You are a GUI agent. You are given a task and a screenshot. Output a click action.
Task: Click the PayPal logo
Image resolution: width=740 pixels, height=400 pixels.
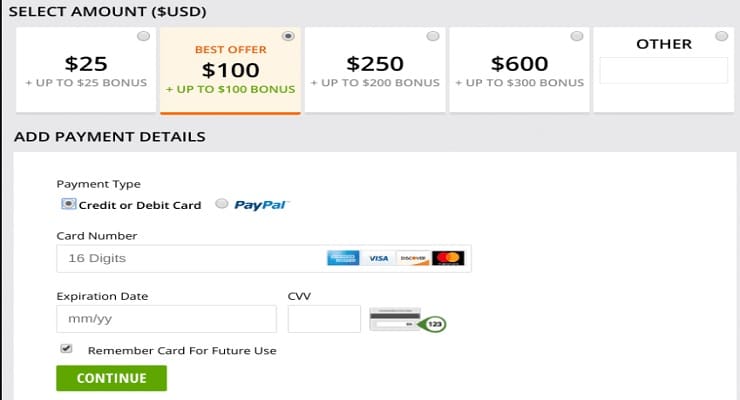pyautogui.click(x=261, y=205)
